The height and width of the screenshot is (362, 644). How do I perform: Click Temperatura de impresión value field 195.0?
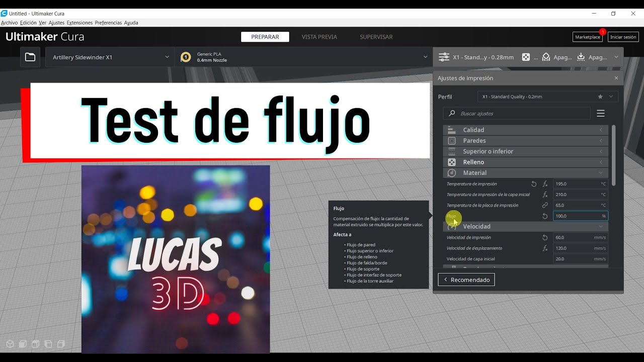tap(581, 184)
